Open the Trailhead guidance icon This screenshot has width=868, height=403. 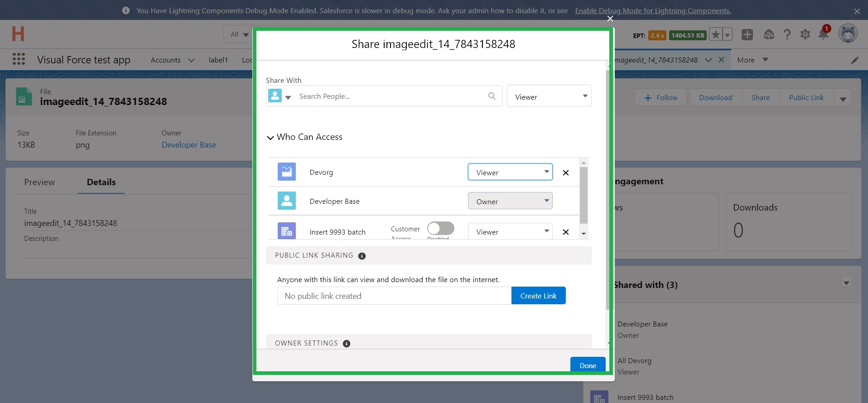tap(769, 34)
